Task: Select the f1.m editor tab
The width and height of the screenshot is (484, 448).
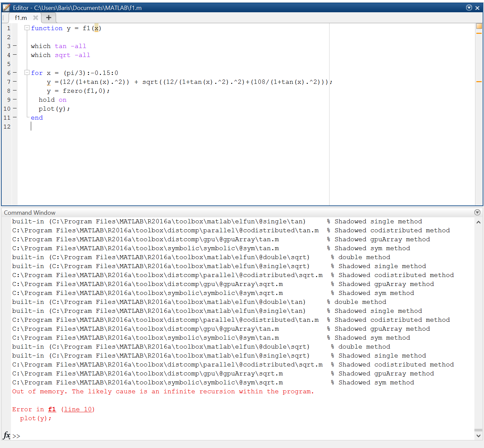Action: [x=21, y=18]
